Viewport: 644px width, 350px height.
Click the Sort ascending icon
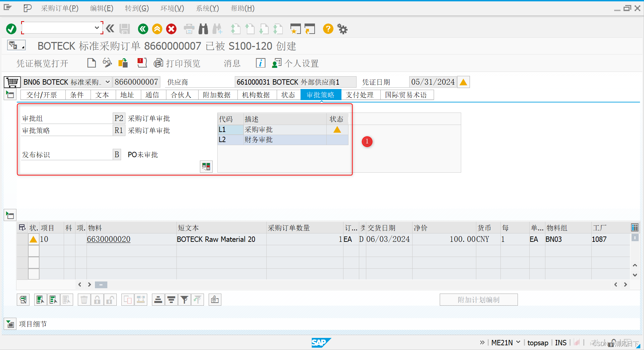158,300
